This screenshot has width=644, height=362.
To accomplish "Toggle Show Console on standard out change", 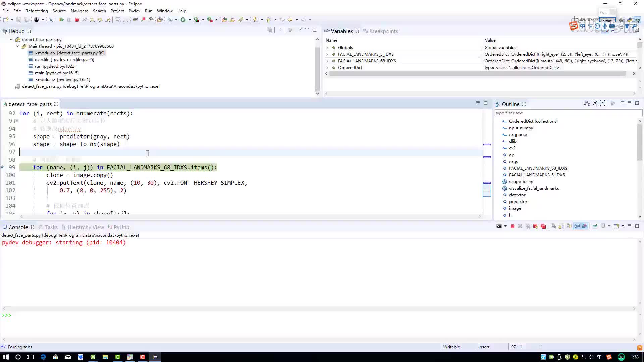I will [577, 226].
